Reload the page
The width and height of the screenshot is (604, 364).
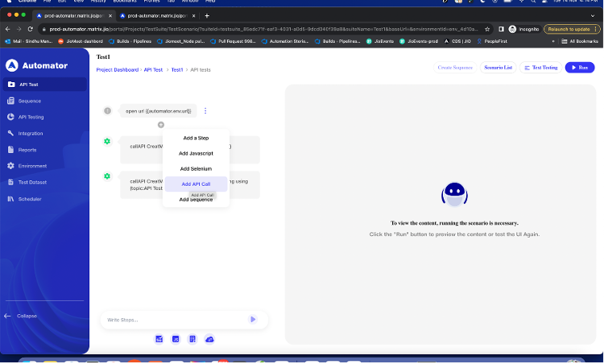(x=30, y=29)
